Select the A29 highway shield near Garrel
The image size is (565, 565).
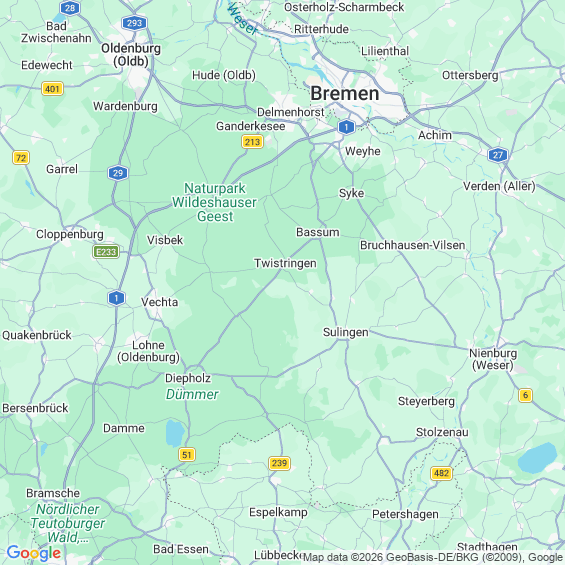(118, 173)
